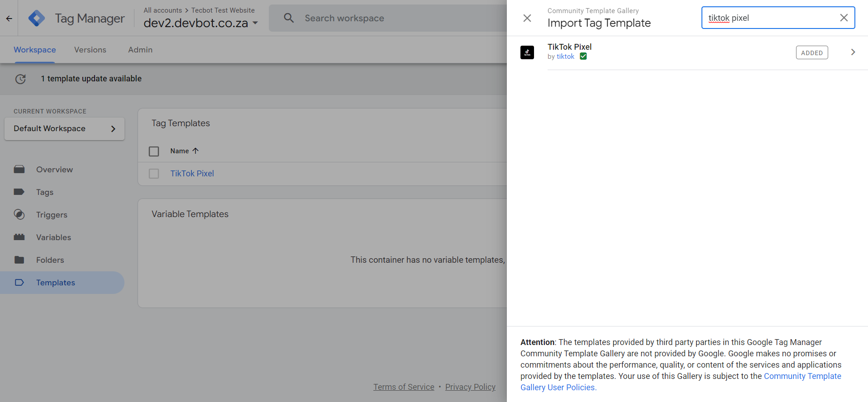Clear the tiktok pixel search text
Image resolution: width=868 pixels, height=402 pixels.
844,18
